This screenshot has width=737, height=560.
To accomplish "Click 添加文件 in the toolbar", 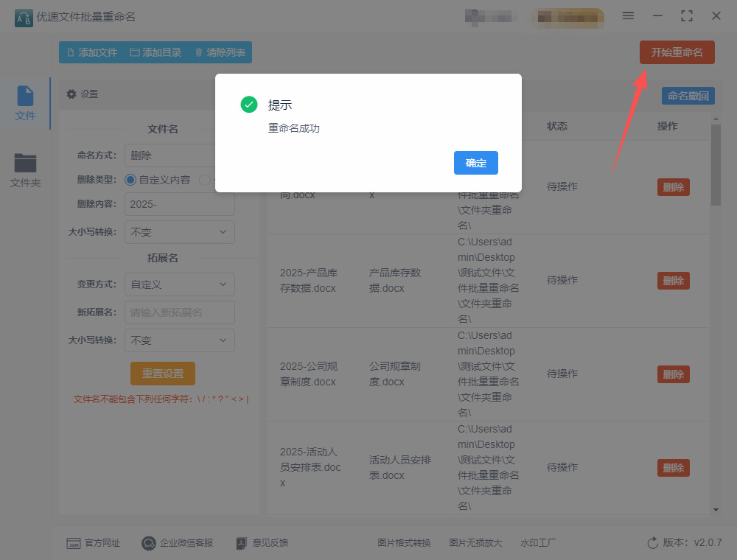I will 92,52.
